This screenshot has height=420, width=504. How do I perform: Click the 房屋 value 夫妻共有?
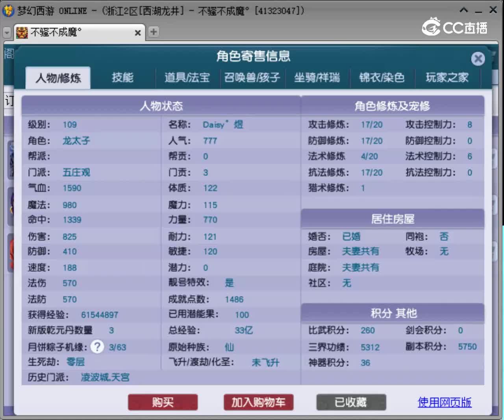click(x=361, y=251)
